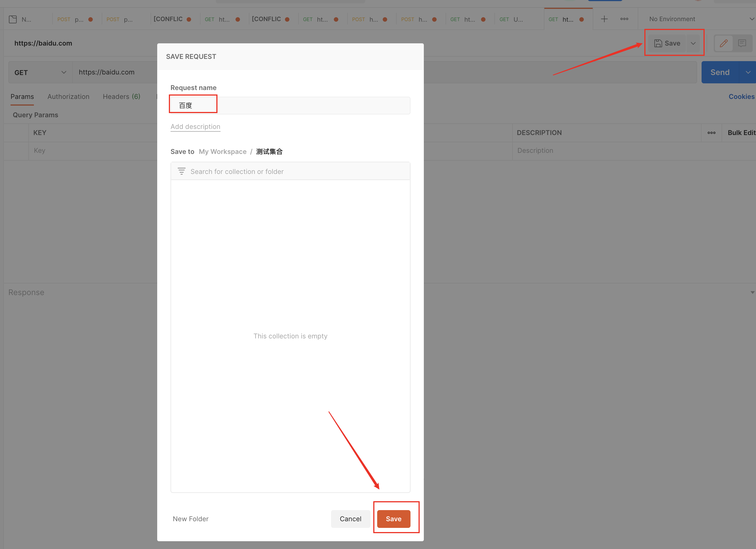Click the edit pencil icon

click(723, 43)
